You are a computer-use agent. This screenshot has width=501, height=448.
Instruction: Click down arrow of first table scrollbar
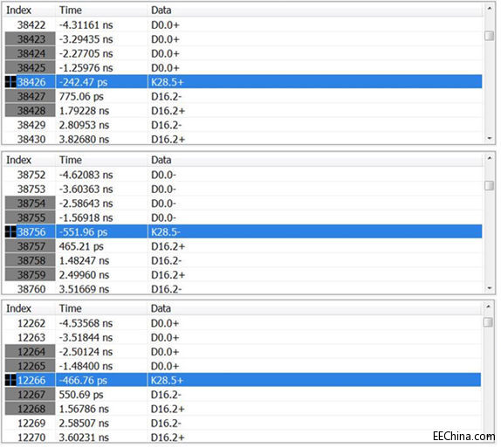[489, 138]
